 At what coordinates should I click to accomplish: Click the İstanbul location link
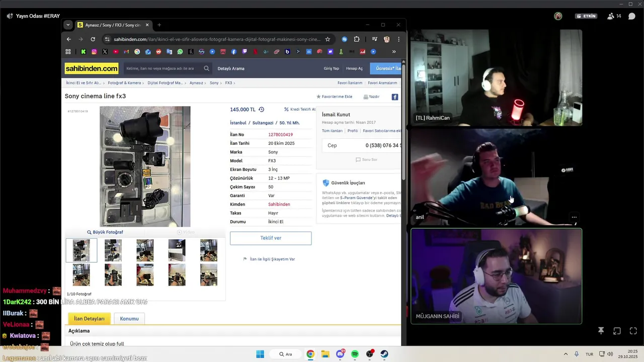(x=238, y=123)
